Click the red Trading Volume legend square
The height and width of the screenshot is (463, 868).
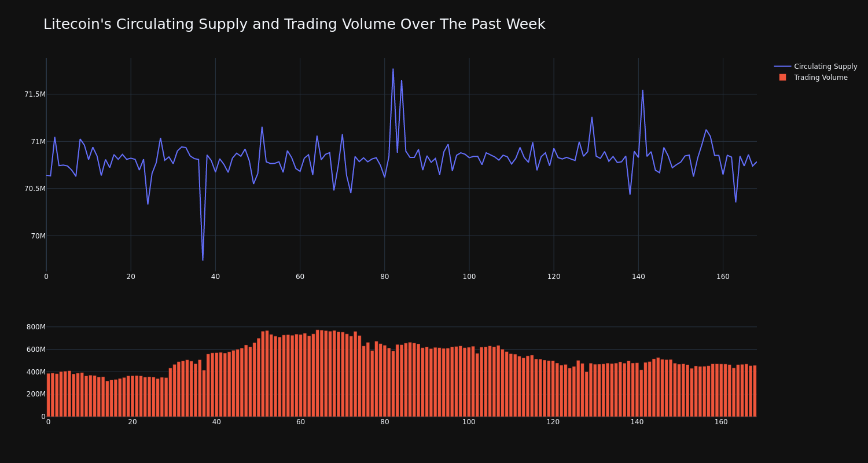[782, 78]
